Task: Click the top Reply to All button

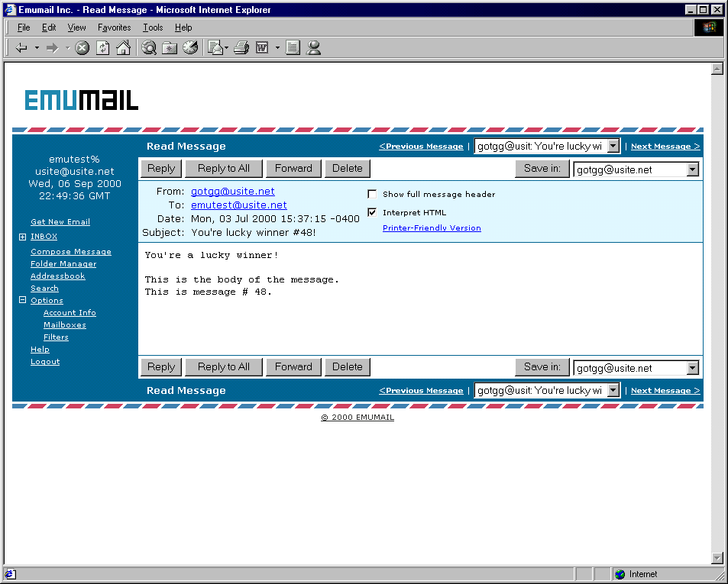Action: click(223, 169)
